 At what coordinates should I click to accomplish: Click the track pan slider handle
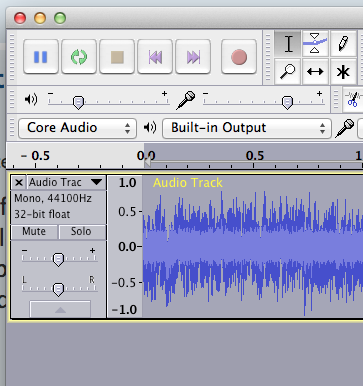tap(58, 289)
